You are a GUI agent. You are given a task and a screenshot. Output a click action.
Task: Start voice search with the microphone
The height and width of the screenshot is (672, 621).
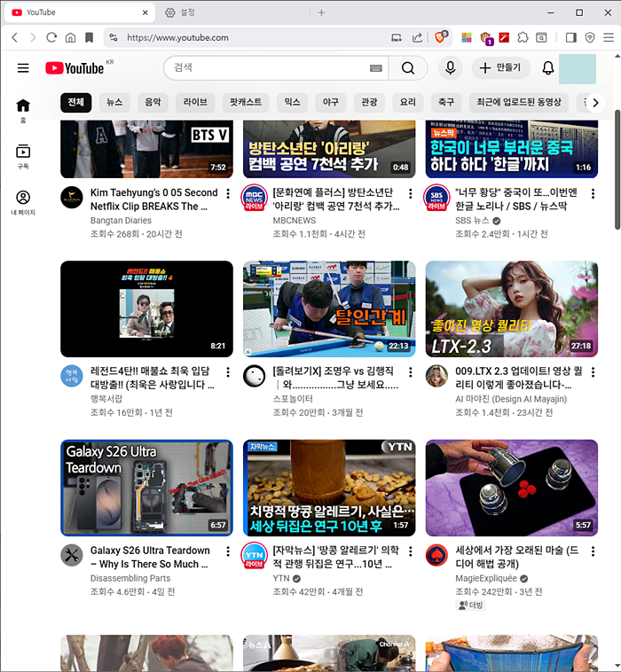[450, 68]
